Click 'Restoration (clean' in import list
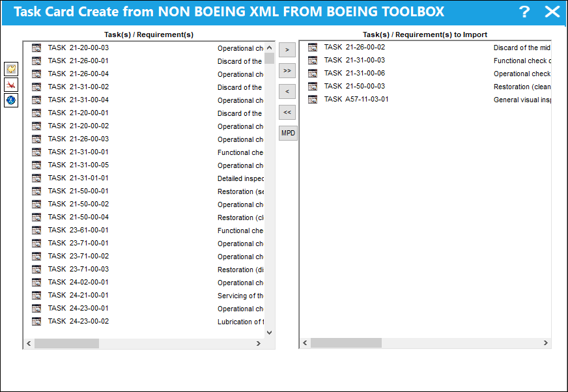Screen dimensions: 568x392 [522, 87]
